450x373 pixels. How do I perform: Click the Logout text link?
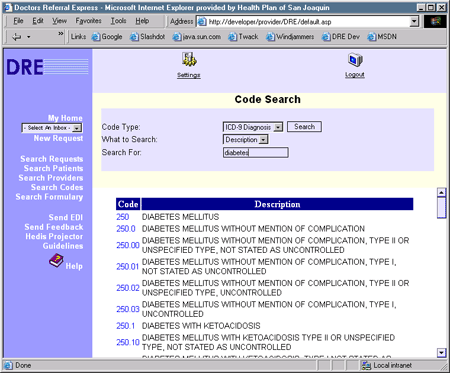(355, 75)
